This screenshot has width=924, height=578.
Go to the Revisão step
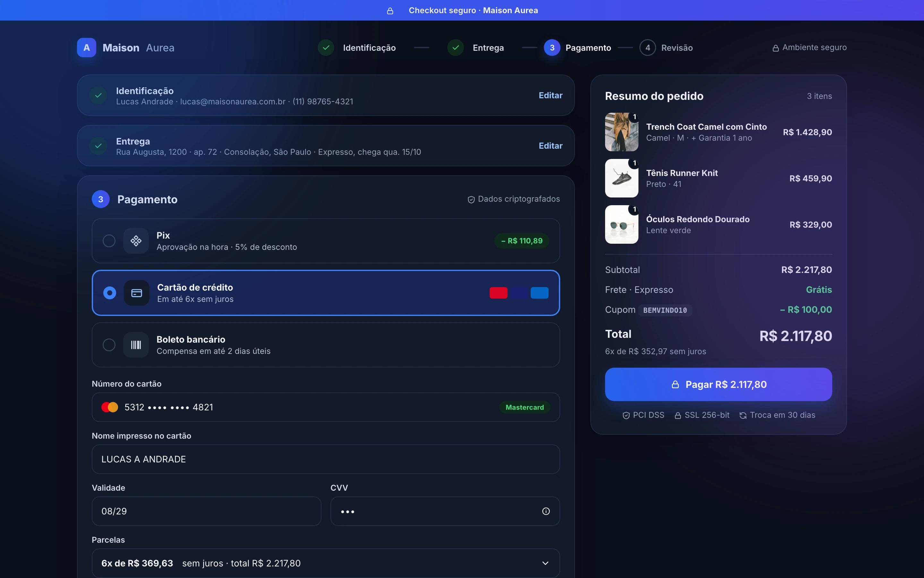666,48
